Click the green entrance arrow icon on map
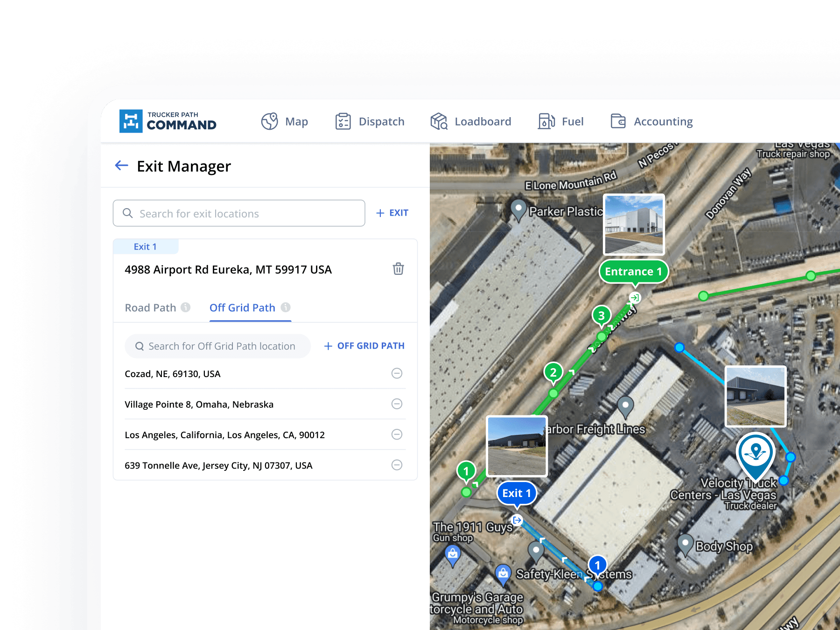Screen dimensions: 840x630 click(x=635, y=297)
